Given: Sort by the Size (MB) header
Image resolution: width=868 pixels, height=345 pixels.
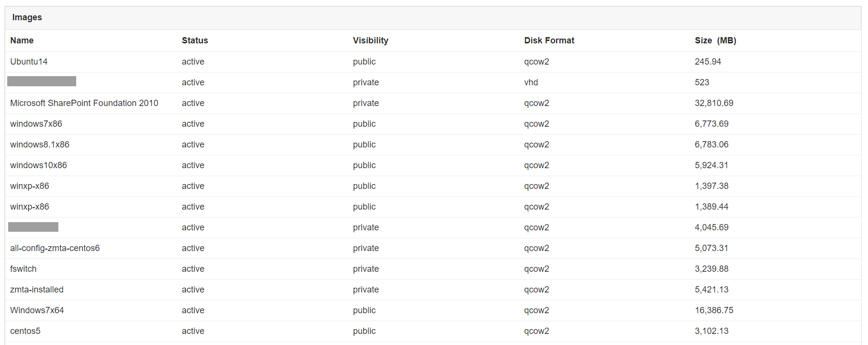Looking at the screenshot, I should click(x=715, y=40).
